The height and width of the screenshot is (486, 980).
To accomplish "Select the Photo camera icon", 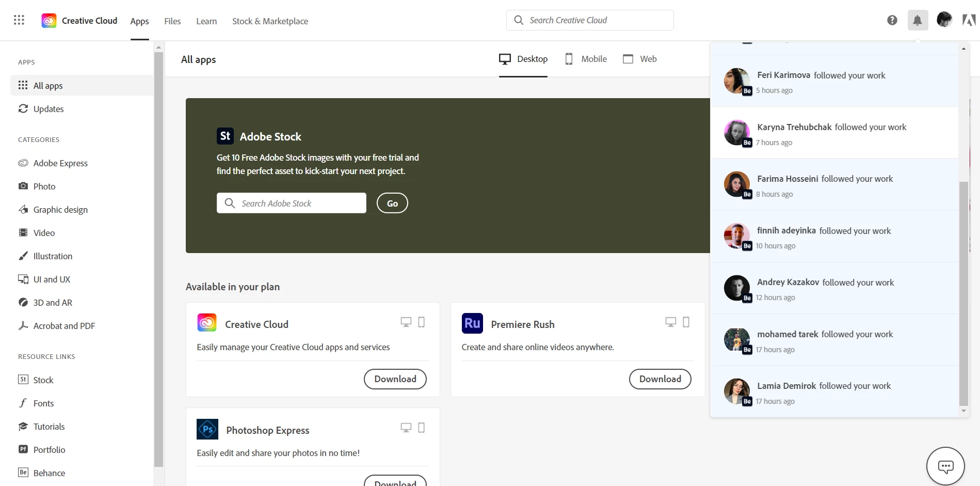I will pos(23,186).
